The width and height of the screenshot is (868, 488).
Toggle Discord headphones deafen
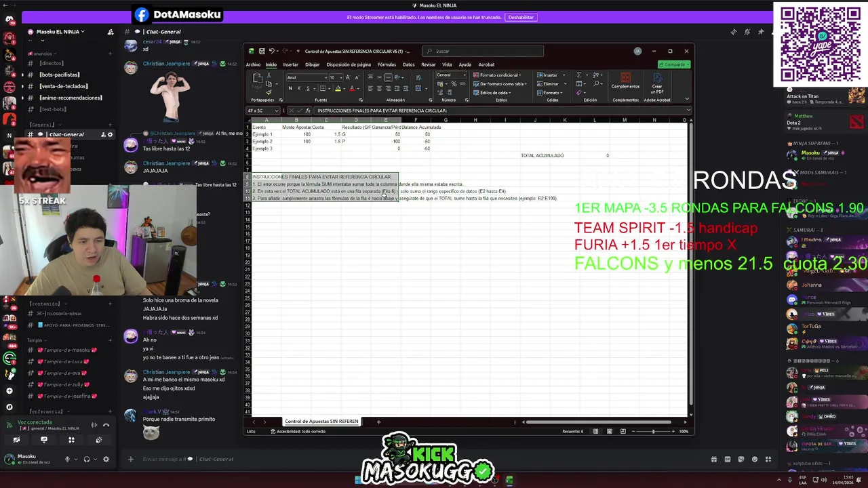86,459
